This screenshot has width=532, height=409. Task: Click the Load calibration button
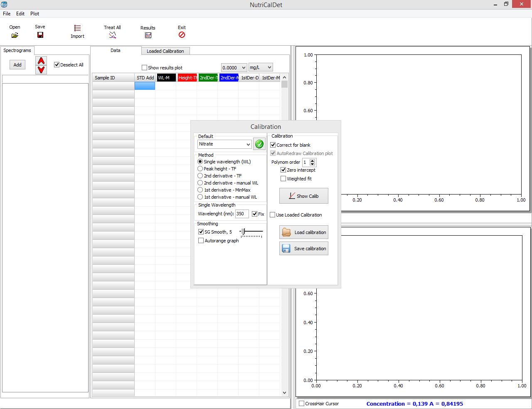[x=303, y=232]
